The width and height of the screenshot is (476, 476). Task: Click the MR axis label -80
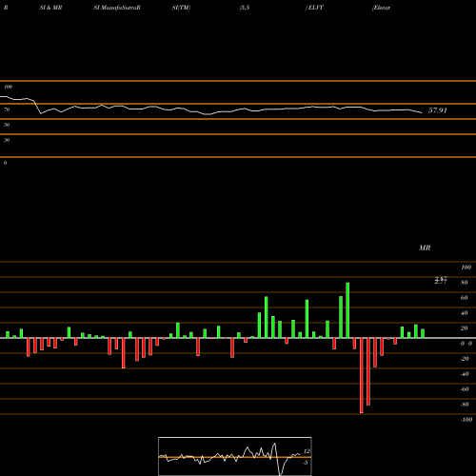[x=465, y=405]
